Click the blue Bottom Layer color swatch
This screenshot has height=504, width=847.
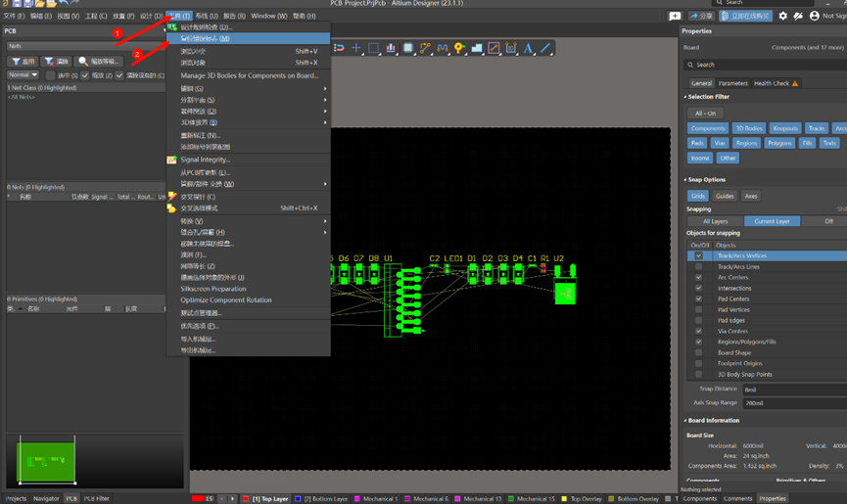tap(298, 498)
